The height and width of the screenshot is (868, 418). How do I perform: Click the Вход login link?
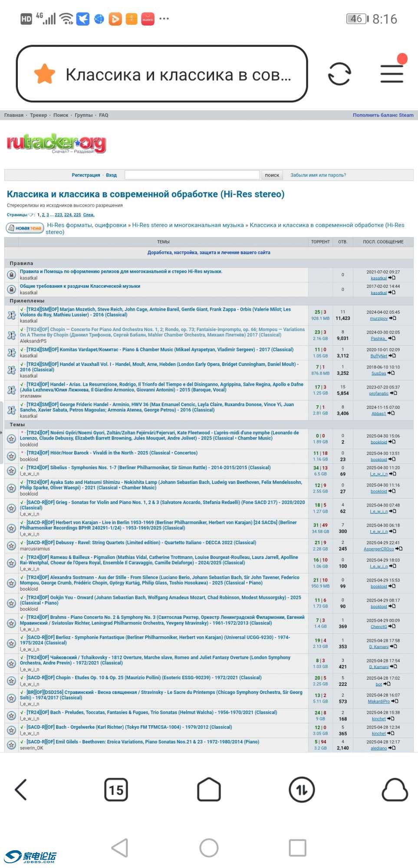[112, 175]
